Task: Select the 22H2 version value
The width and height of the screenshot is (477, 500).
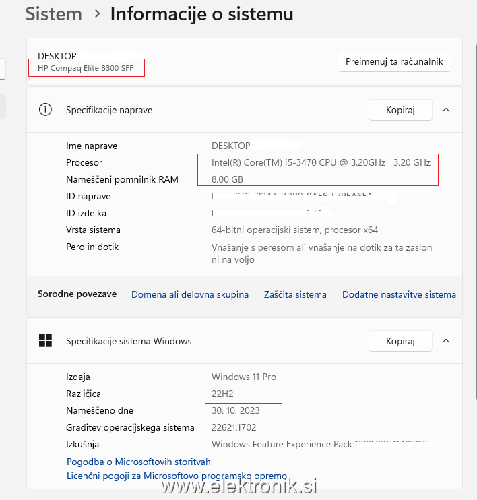Action: click(222, 394)
